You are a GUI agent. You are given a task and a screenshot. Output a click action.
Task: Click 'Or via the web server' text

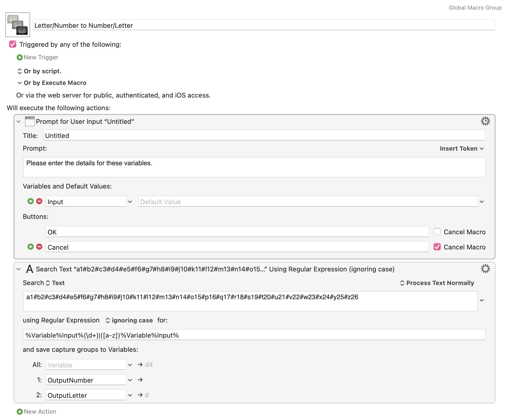[113, 95]
